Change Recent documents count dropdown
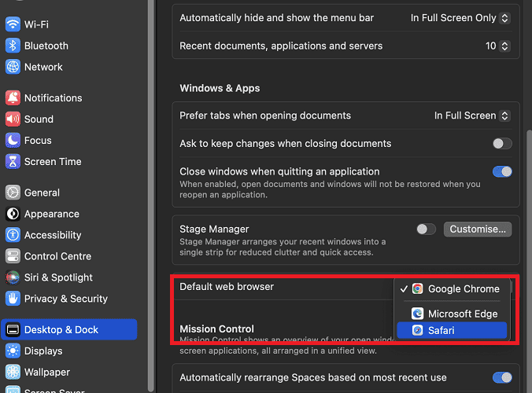 [x=497, y=46]
